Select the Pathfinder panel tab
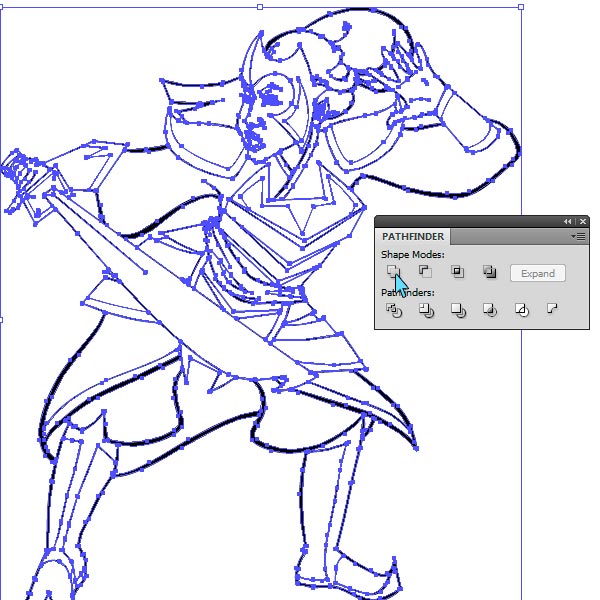 413,236
